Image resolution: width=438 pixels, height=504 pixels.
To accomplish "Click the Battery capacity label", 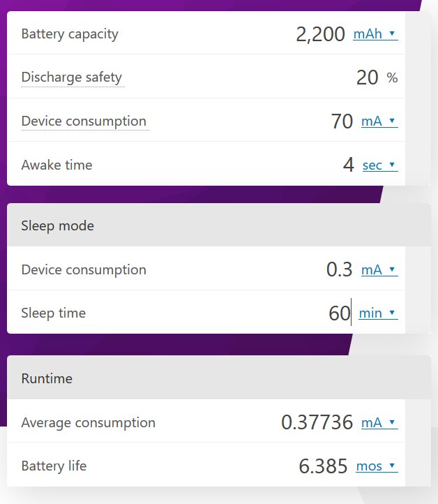I will pos(70,34).
